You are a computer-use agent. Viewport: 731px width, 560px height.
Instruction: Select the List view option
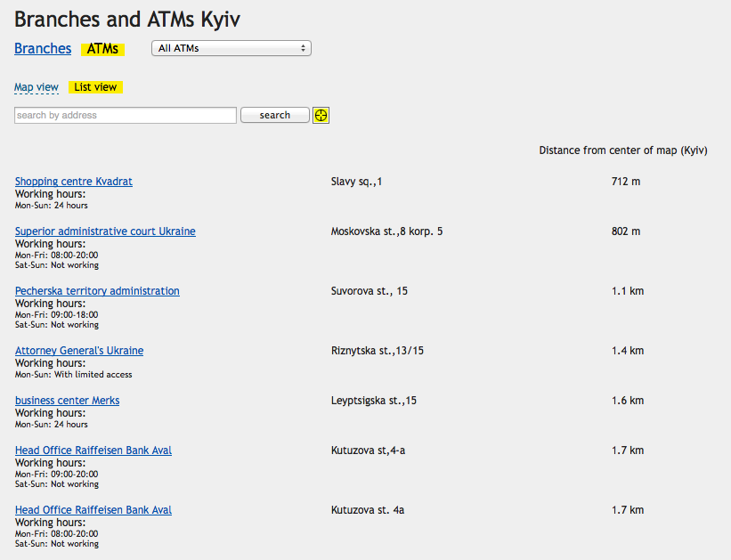point(95,87)
